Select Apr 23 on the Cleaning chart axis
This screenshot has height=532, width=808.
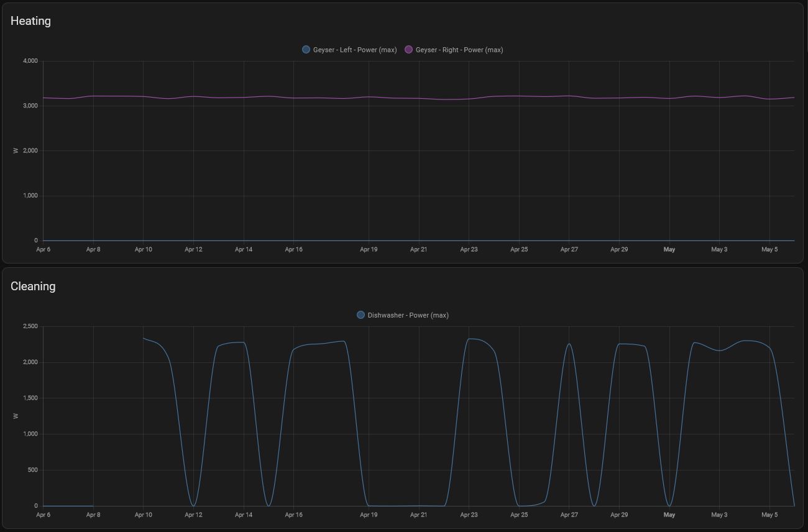click(469, 515)
